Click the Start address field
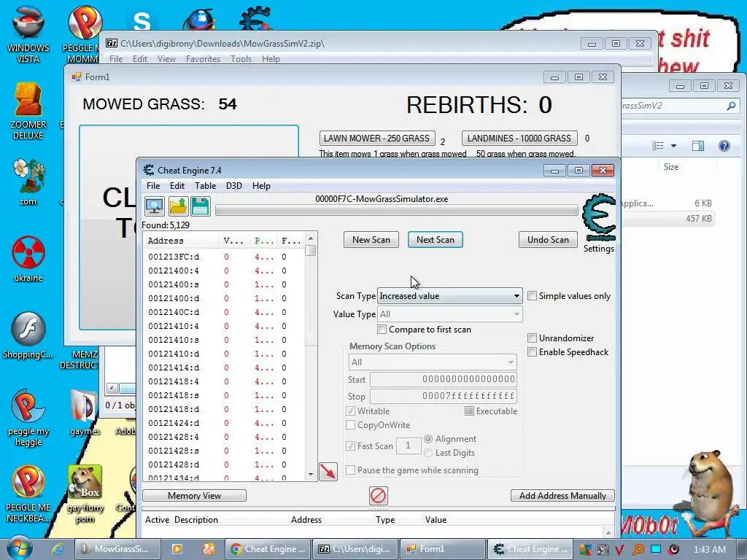 [x=444, y=379]
